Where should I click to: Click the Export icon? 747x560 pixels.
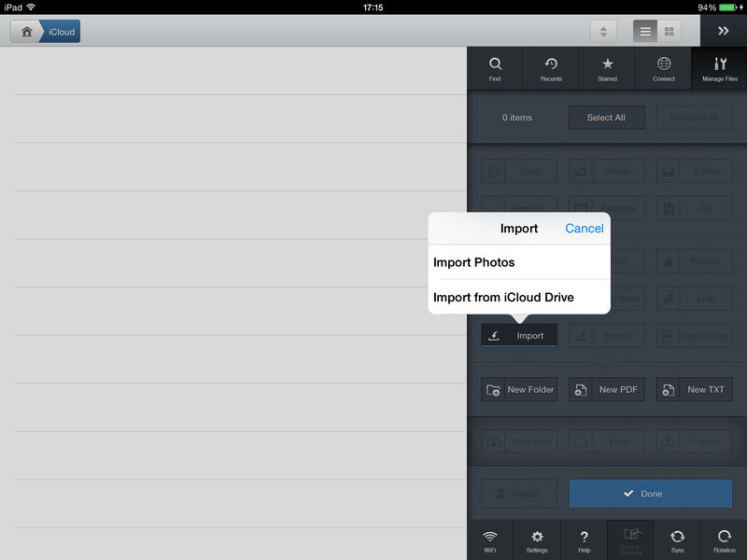pyautogui.click(x=581, y=336)
